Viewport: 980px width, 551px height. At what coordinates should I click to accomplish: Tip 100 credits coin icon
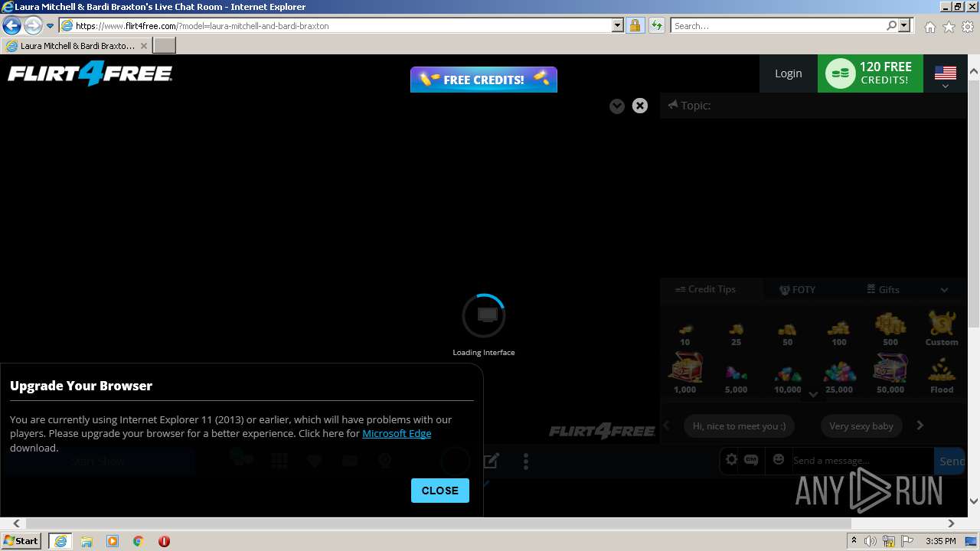(x=838, y=329)
